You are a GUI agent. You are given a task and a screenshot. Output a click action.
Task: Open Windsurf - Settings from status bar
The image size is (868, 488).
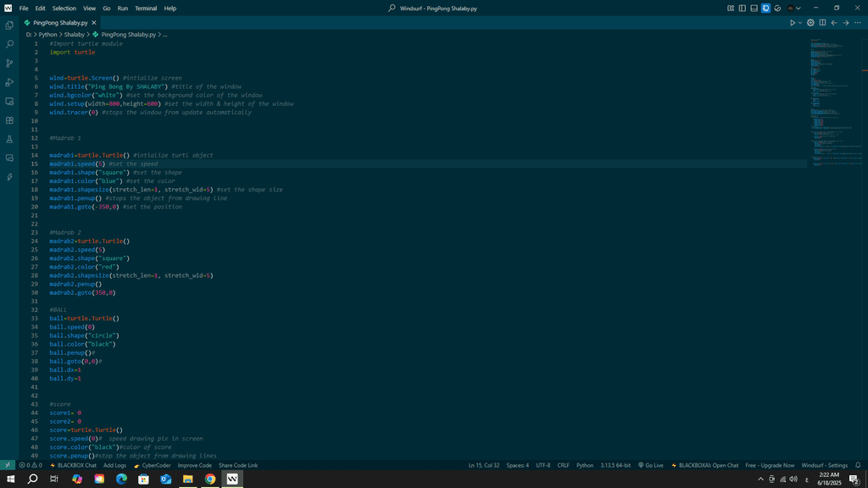pos(824,465)
